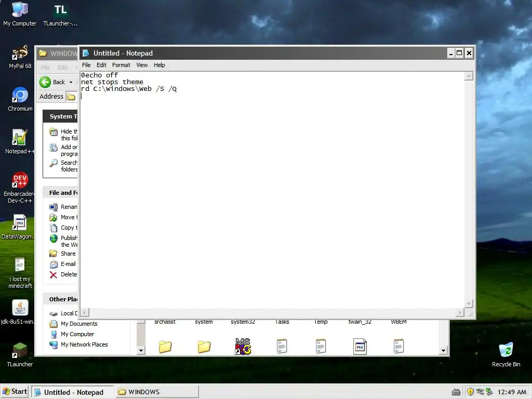Viewport: 532px width, 399px height.
Task: Click the Hide the contents icon in System Tasks
Action: click(x=54, y=131)
